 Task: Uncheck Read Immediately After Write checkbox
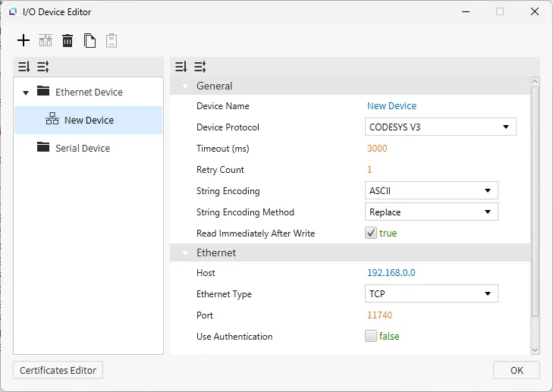click(x=371, y=234)
